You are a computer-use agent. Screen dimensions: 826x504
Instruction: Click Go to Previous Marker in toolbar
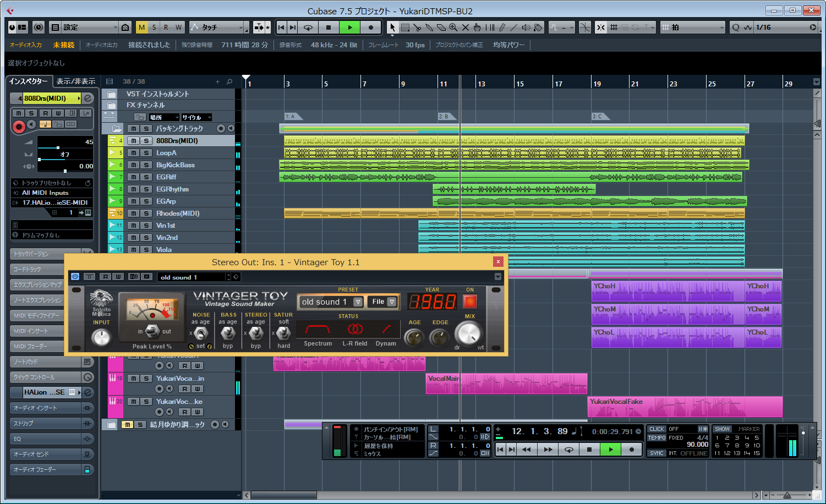click(281, 27)
